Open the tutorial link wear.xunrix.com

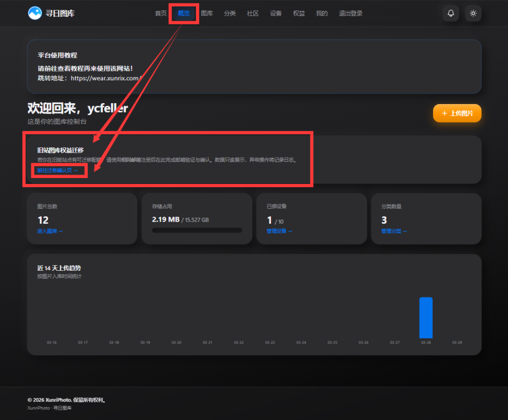[106, 78]
